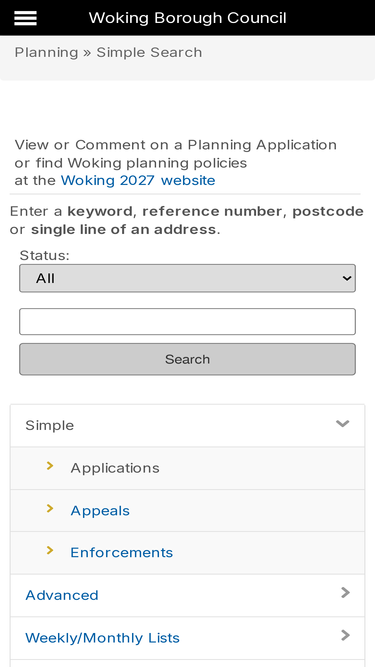Expand Weekly/Monthly Lists using its chevron
Screen dimensions: 375x667
point(345,636)
